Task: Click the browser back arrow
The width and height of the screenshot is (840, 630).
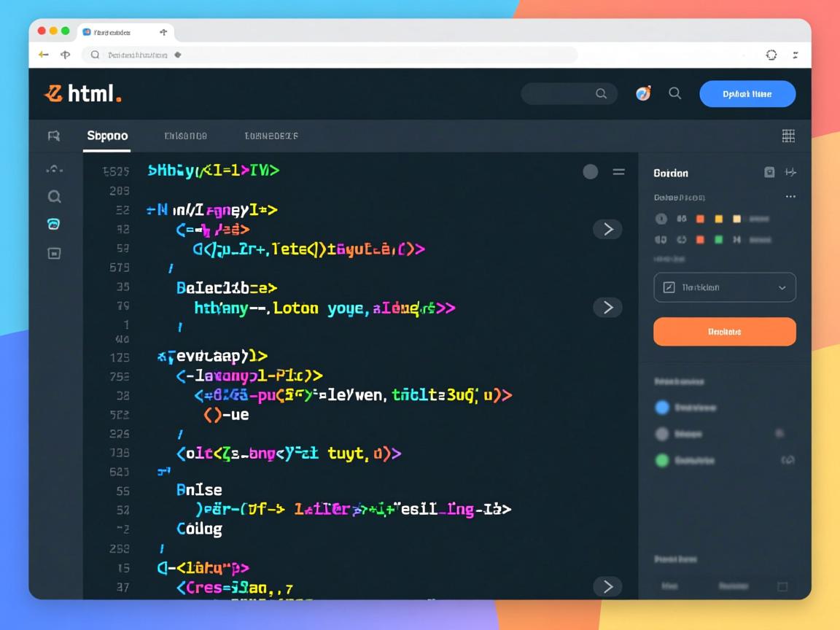Action: click(44, 55)
